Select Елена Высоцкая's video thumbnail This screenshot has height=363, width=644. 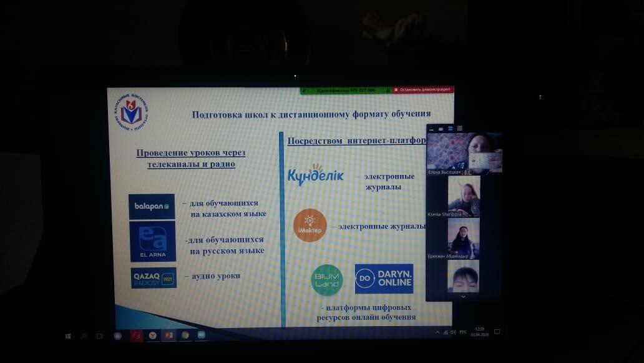pos(464,154)
